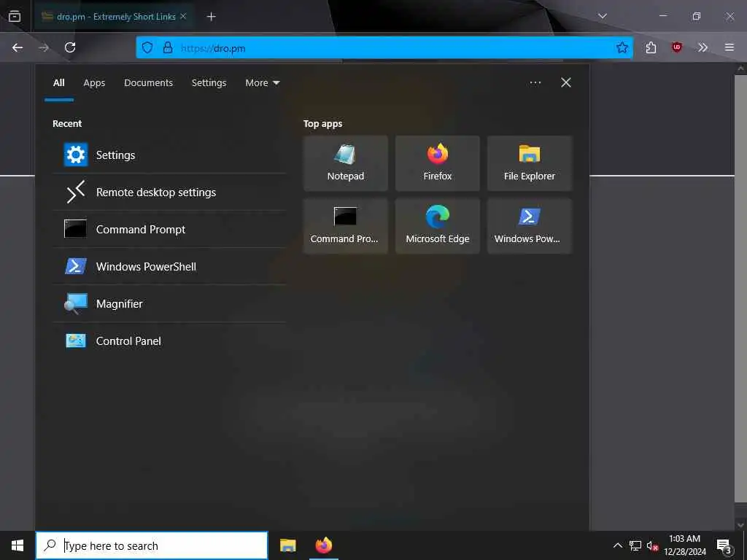Open Control Panel from Recent list

[x=169, y=341]
